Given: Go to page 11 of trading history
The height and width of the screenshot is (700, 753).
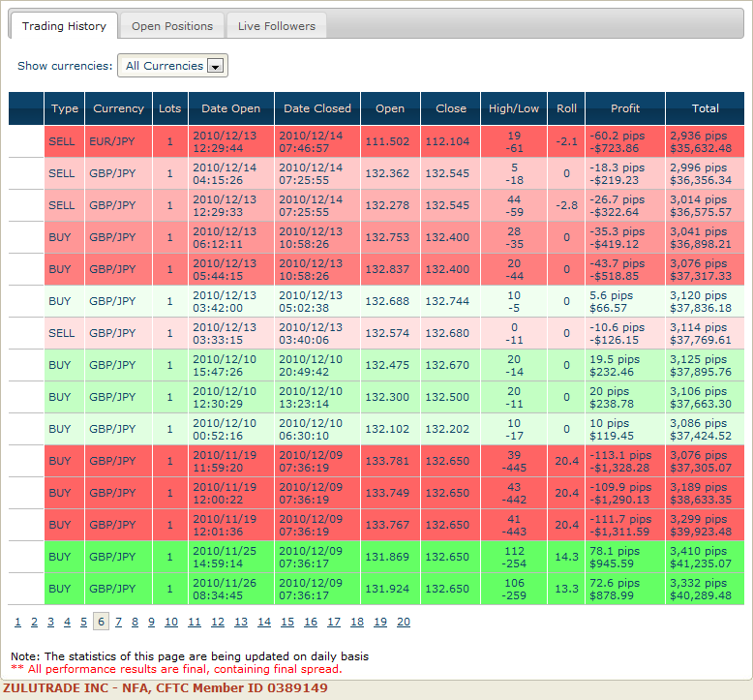Looking at the screenshot, I should [194, 622].
